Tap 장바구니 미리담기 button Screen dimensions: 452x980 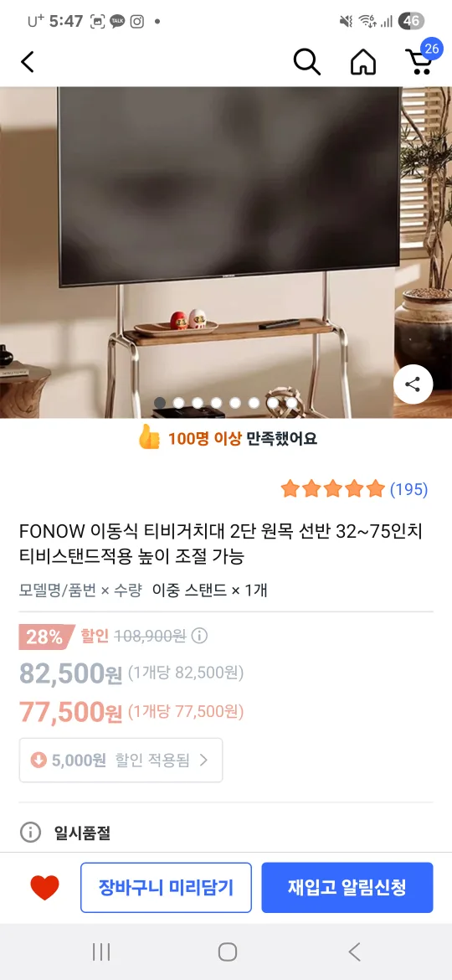(x=166, y=888)
